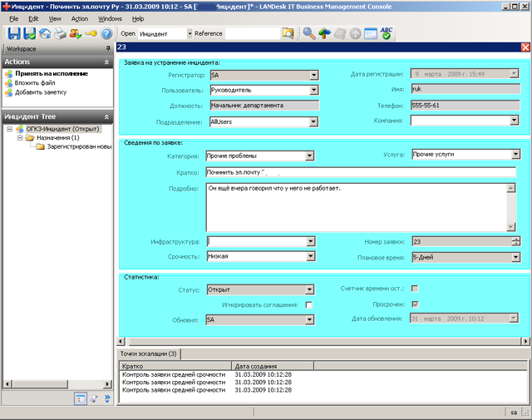Select Зарегистрирован новый tree item

[80, 146]
